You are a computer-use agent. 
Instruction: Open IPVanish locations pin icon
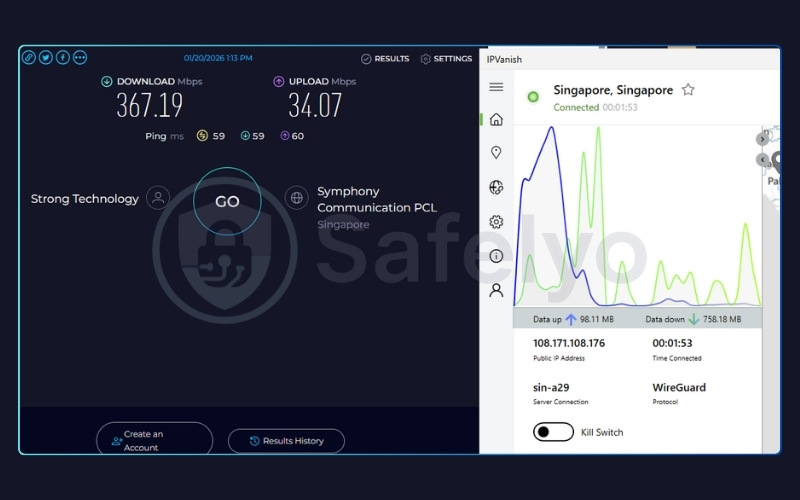click(x=496, y=153)
